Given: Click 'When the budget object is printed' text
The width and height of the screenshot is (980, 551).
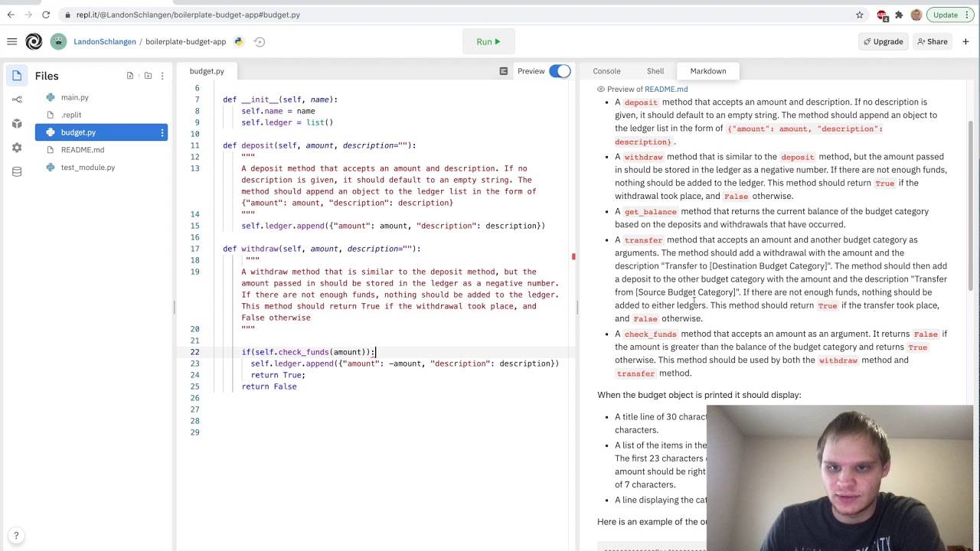Looking at the screenshot, I should 699,395.
